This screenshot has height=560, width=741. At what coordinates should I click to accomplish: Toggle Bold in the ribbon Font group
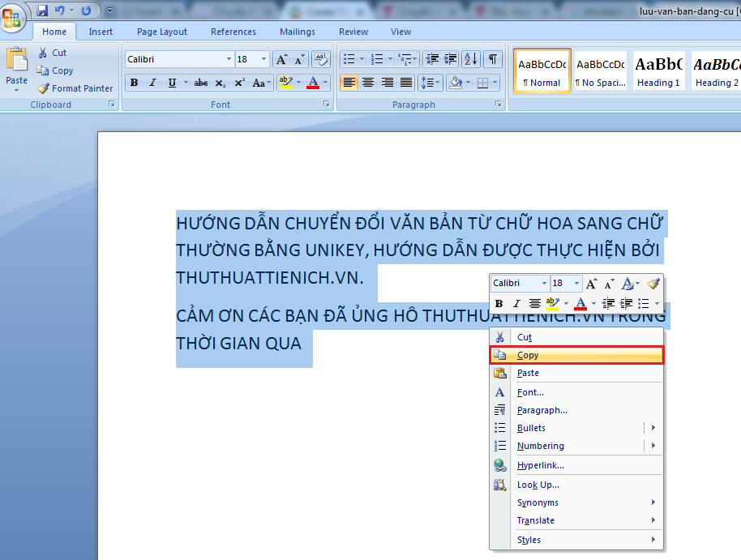[134, 83]
